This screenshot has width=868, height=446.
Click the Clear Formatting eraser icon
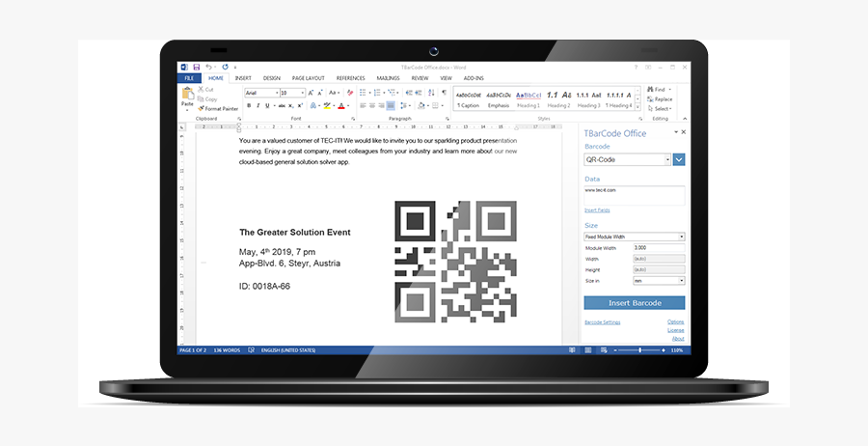click(x=350, y=93)
